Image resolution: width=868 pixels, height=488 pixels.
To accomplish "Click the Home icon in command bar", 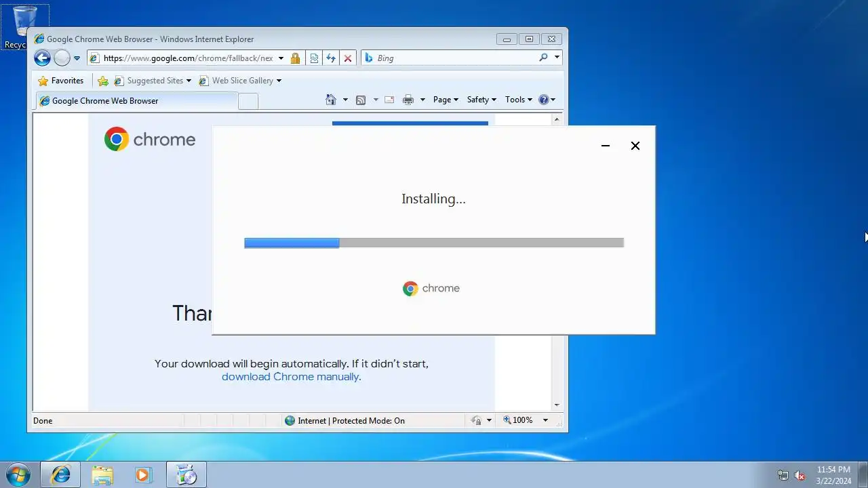I will (331, 100).
